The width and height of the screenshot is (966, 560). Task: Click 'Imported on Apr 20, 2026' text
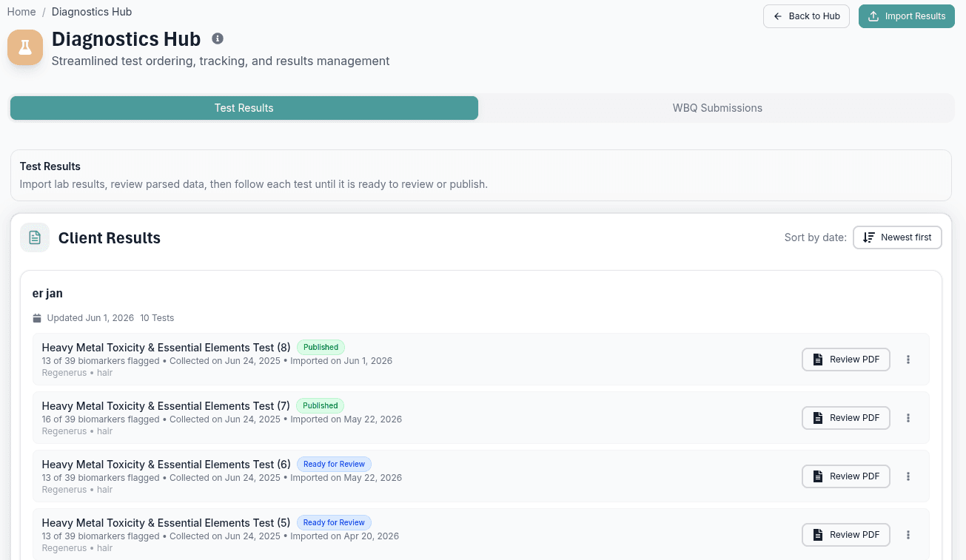pos(344,536)
